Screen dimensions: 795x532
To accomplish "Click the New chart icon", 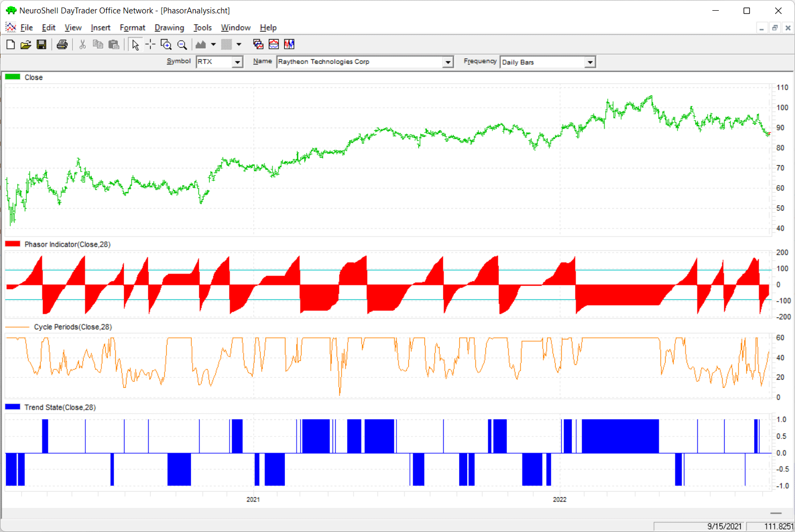I will (10, 45).
